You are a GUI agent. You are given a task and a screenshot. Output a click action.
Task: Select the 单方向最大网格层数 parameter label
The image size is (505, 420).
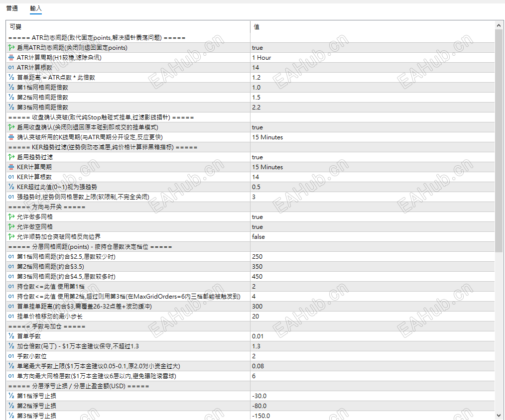(x=96, y=376)
